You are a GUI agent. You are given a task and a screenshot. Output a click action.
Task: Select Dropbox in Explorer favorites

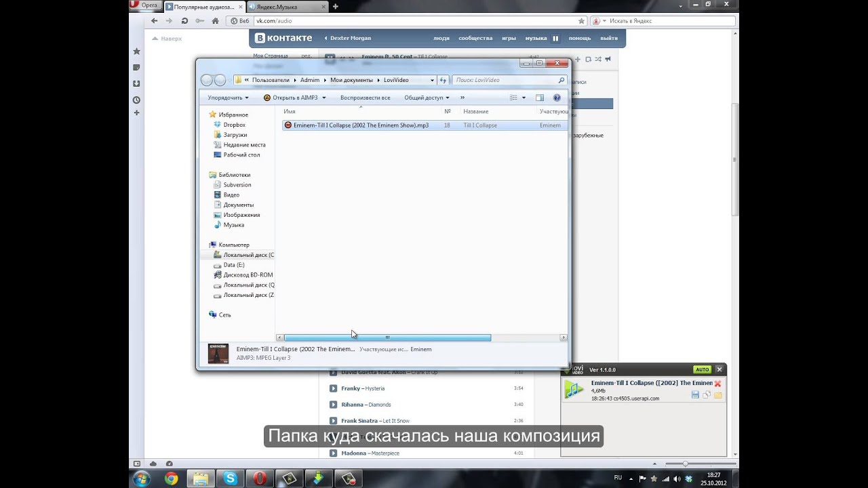[x=234, y=125]
